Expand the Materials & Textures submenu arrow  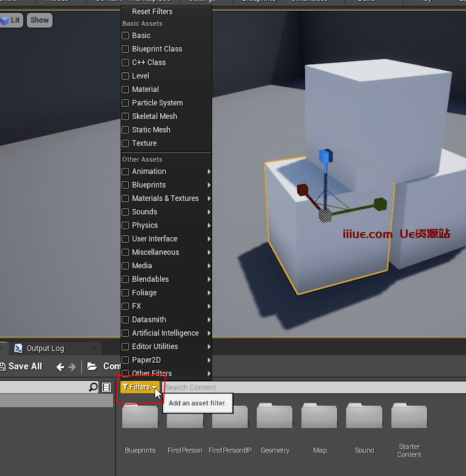[x=209, y=199]
